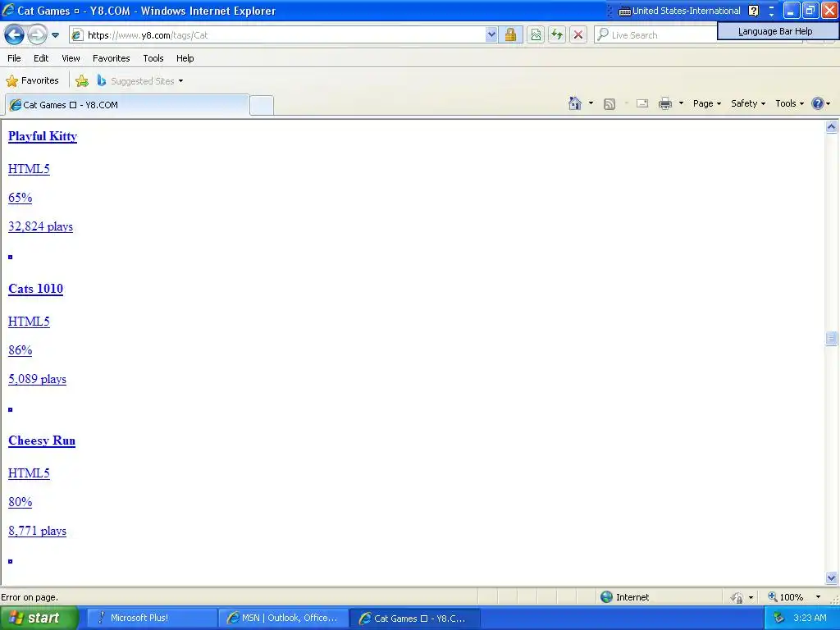Click the 5,089 plays link
Viewport: 840px width, 630px height.
[37, 379]
